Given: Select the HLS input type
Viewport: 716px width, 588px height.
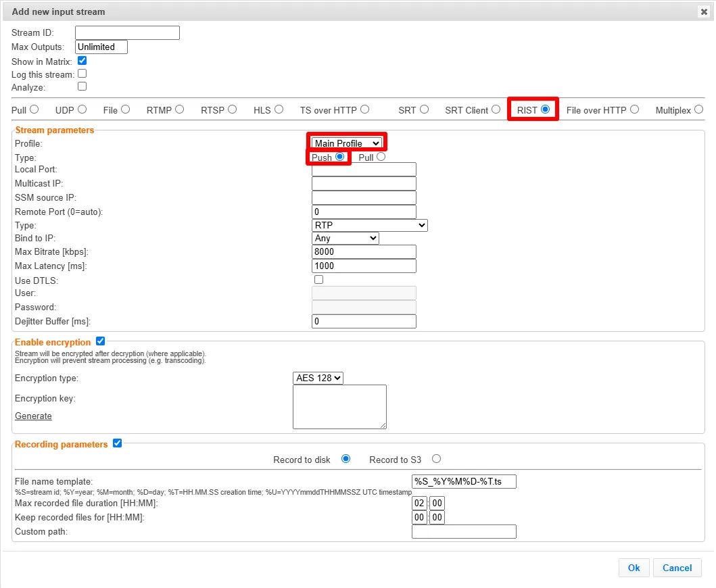Looking at the screenshot, I should pos(279,109).
